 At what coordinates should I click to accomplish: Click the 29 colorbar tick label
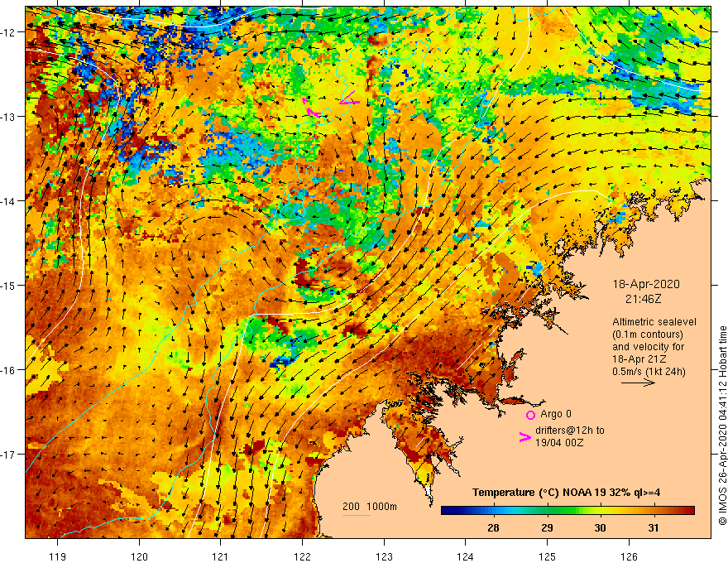coord(548,528)
